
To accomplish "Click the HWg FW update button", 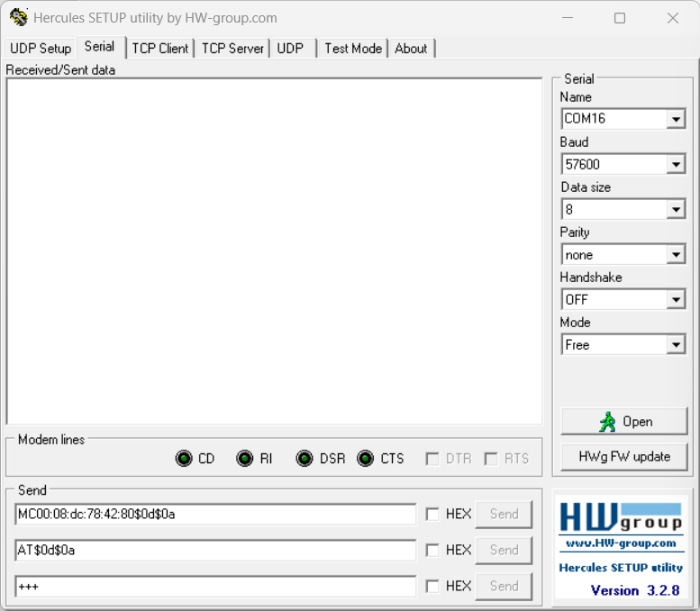I will click(x=624, y=457).
